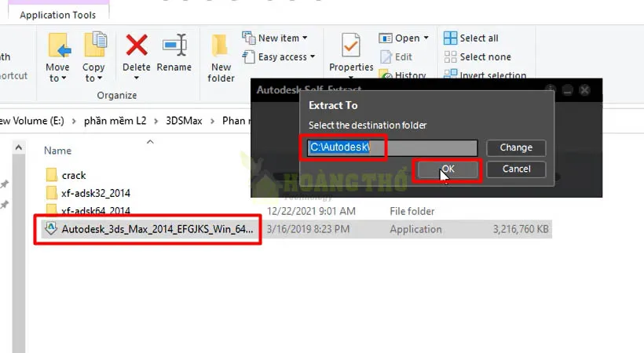Click the destination folder path field
Image resolution: width=644 pixels, height=353 pixels.
point(392,147)
